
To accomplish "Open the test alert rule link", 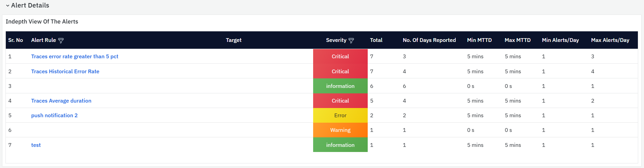I will [36, 145].
